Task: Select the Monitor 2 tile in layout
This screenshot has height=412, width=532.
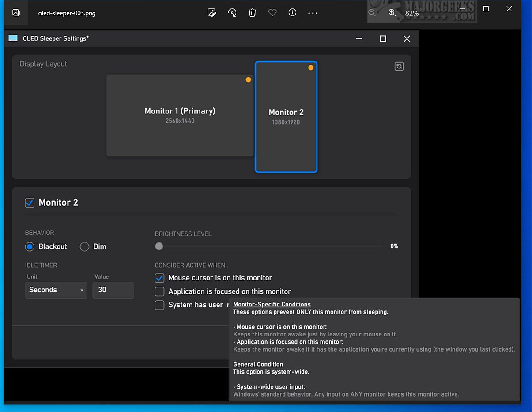Action: 286,117
